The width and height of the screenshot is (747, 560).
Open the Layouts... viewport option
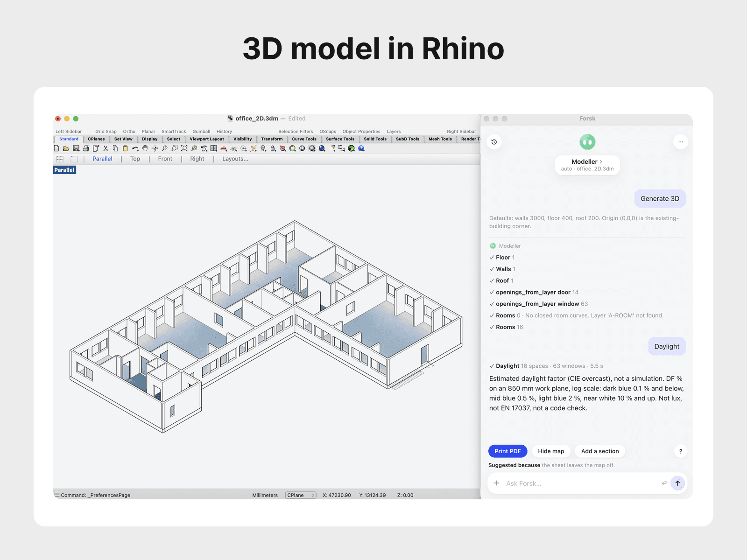click(x=235, y=159)
